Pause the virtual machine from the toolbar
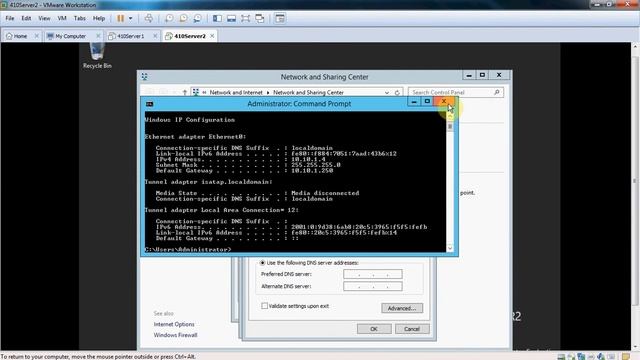Screen dimensions: 640x360 tap(120, 18)
